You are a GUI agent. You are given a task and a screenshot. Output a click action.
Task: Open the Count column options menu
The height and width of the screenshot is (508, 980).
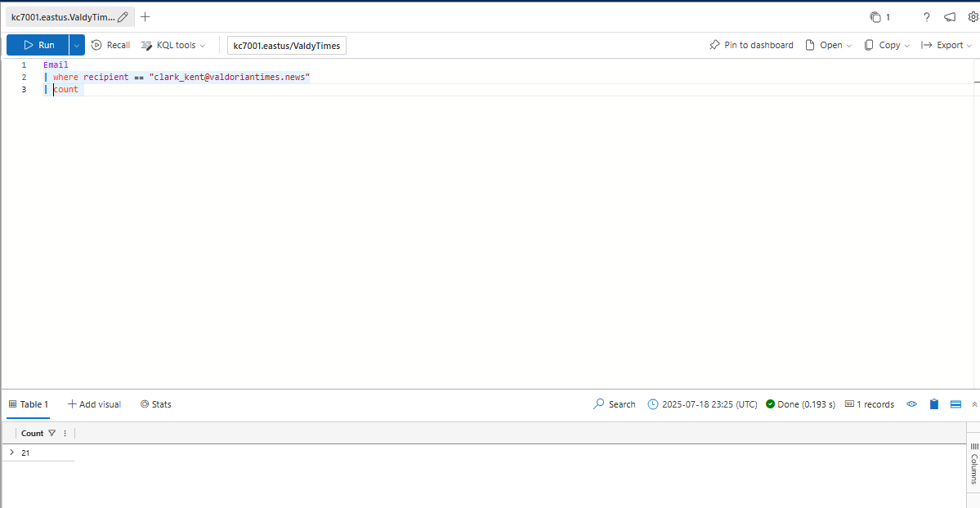(65, 433)
